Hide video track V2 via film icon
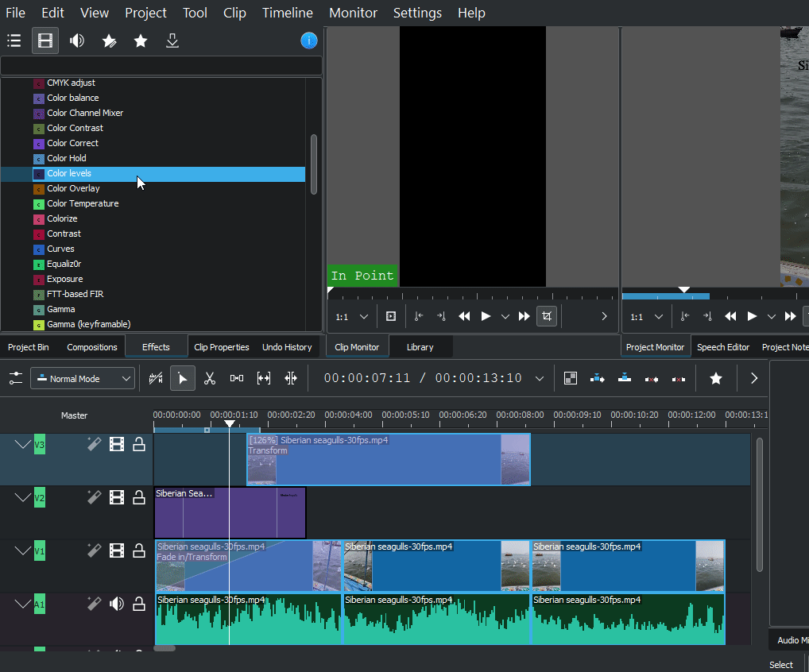Viewport: 809px width, 672px height. click(117, 498)
